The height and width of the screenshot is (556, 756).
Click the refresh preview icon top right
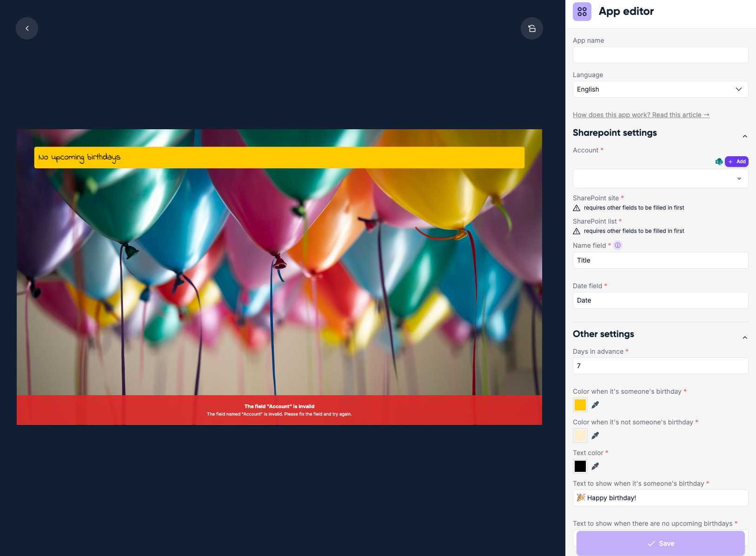click(x=532, y=28)
